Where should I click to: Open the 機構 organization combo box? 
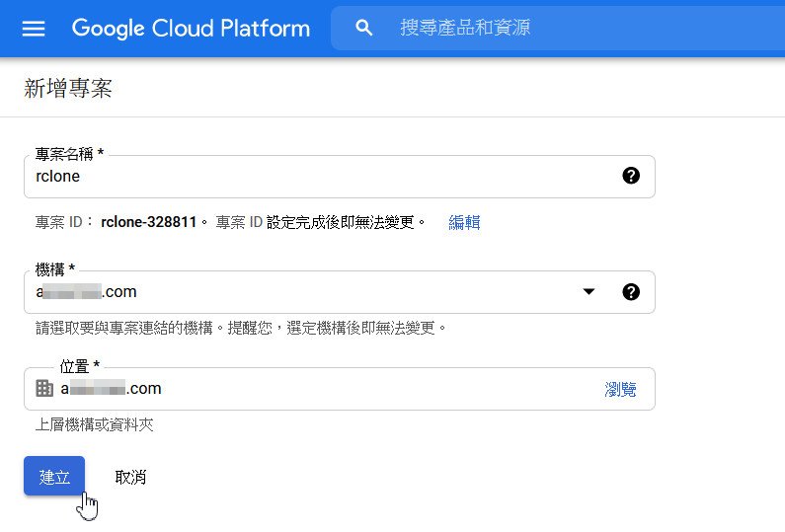click(296, 292)
